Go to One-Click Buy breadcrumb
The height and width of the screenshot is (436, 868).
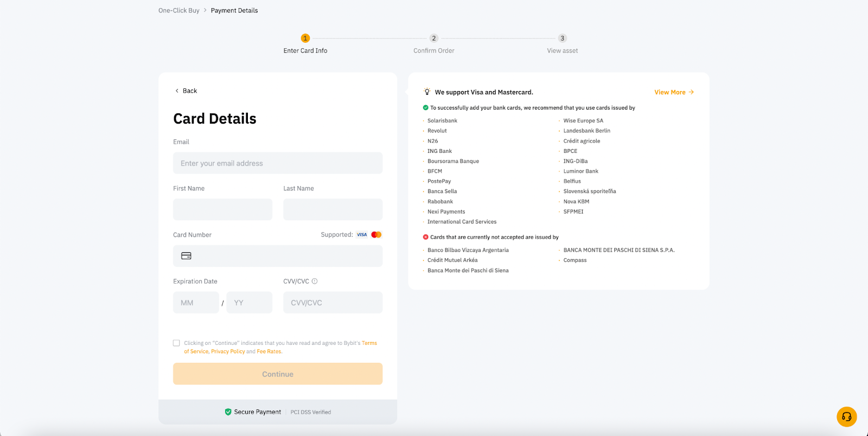coord(179,10)
